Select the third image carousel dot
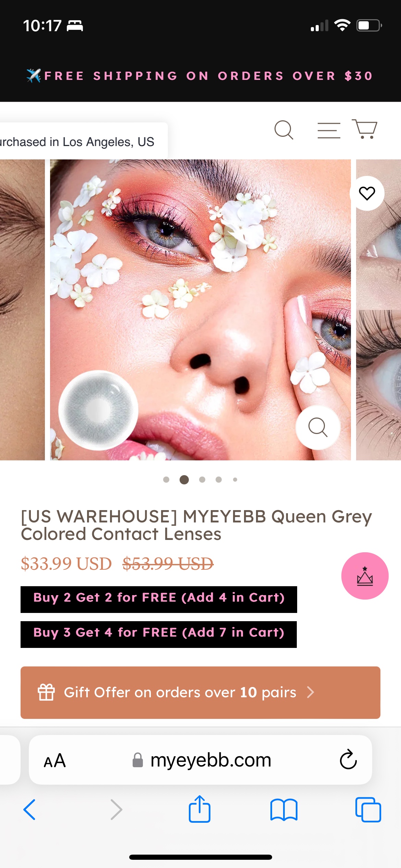This screenshot has width=401, height=868. (x=202, y=480)
